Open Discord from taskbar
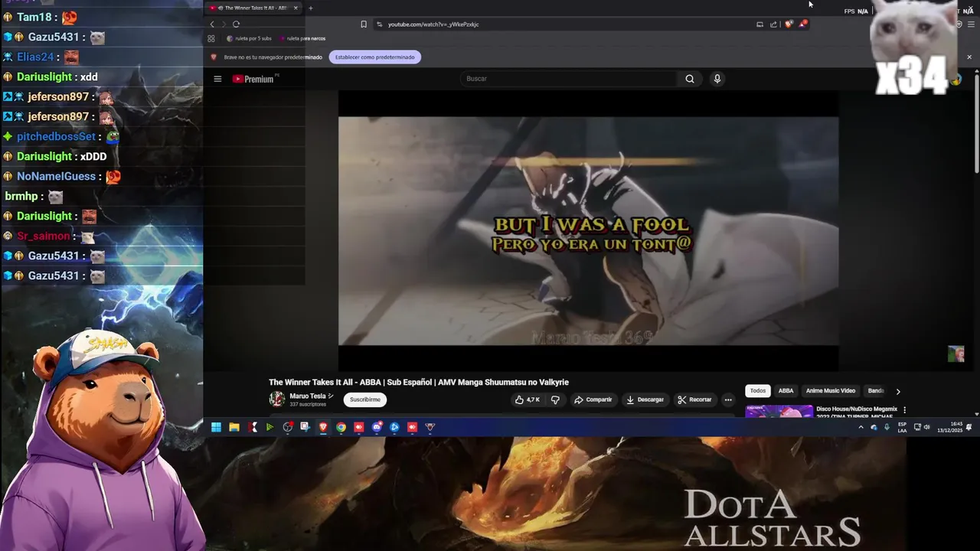Screen dimensions: 980x551 tap(377, 427)
